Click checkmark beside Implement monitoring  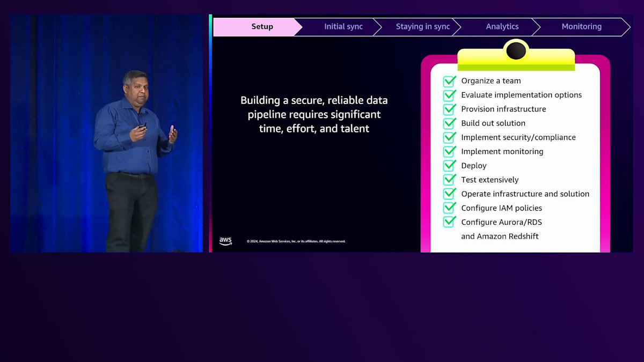click(x=450, y=151)
